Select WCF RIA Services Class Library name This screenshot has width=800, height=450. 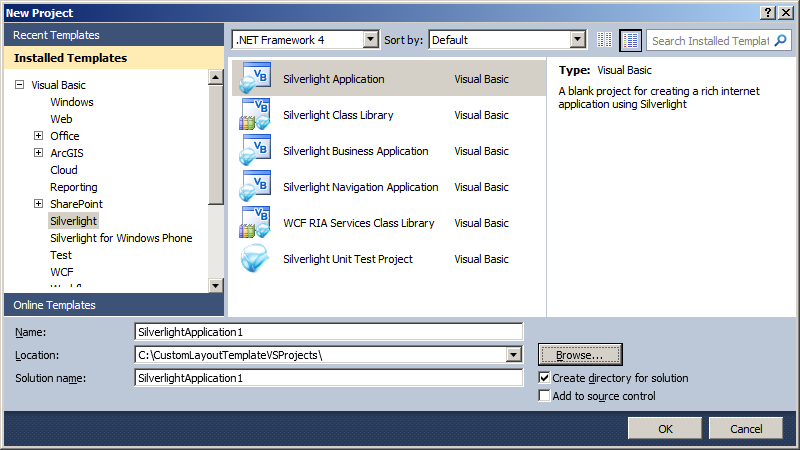(359, 223)
